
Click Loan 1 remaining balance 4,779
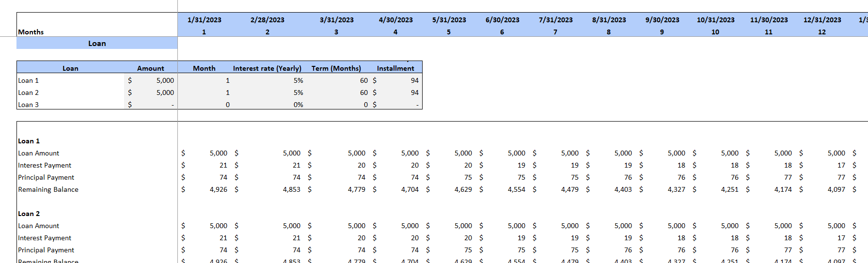pyautogui.click(x=357, y=189)
